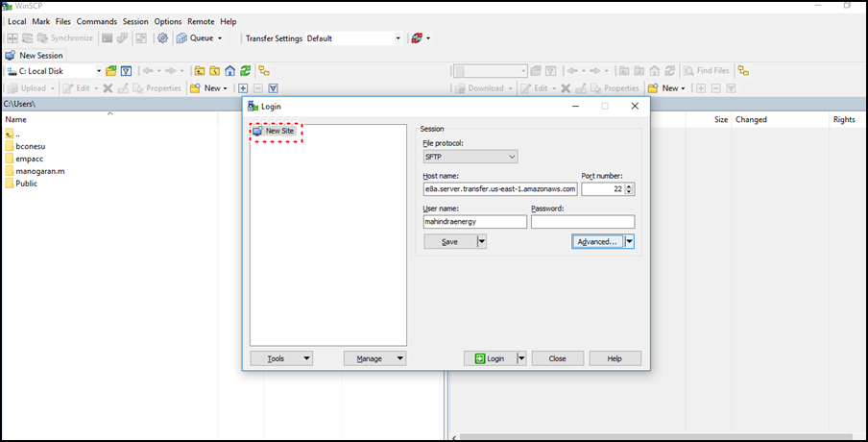Toggle local directory tree icon

[x=265, y=71]
